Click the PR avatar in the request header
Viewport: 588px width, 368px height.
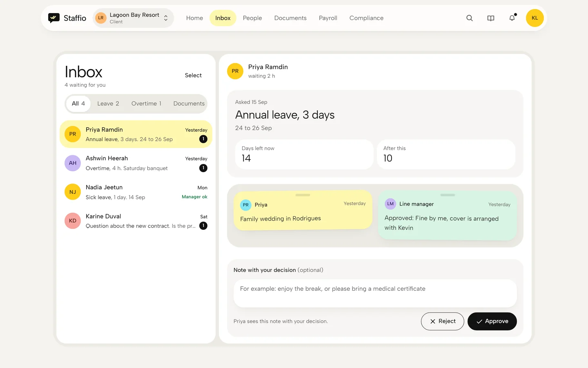[235, 71]
